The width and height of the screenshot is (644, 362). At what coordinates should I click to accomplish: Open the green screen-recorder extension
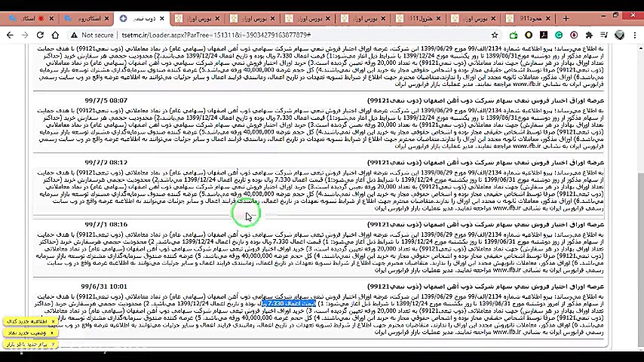(514, 35)
